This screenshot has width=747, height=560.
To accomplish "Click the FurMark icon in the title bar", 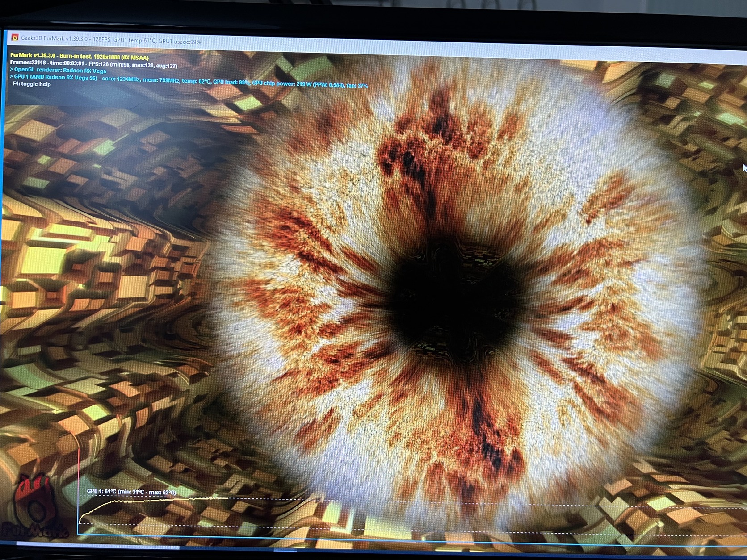I will 14,38.
